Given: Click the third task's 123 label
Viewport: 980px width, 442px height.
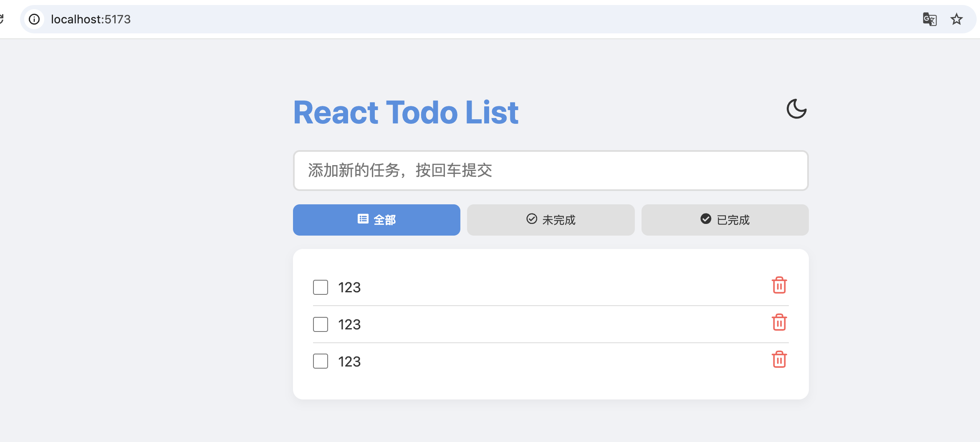Looking at the screenshot, I should click(x=349, y=362).
